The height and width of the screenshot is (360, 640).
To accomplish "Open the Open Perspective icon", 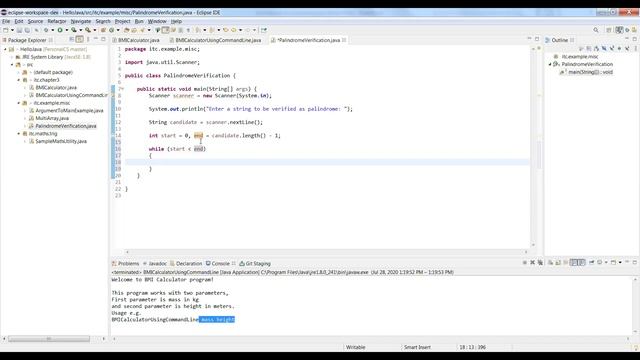I will pyautogui.click(x=609, y=30).
